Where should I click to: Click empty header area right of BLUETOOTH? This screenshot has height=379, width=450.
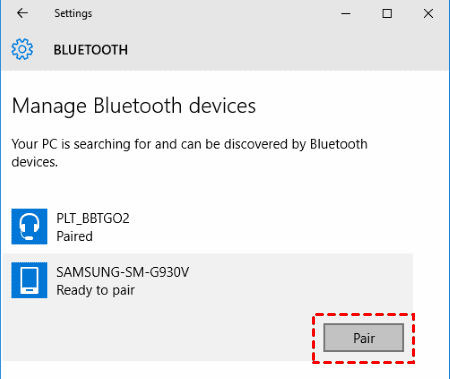pos(287,49)
